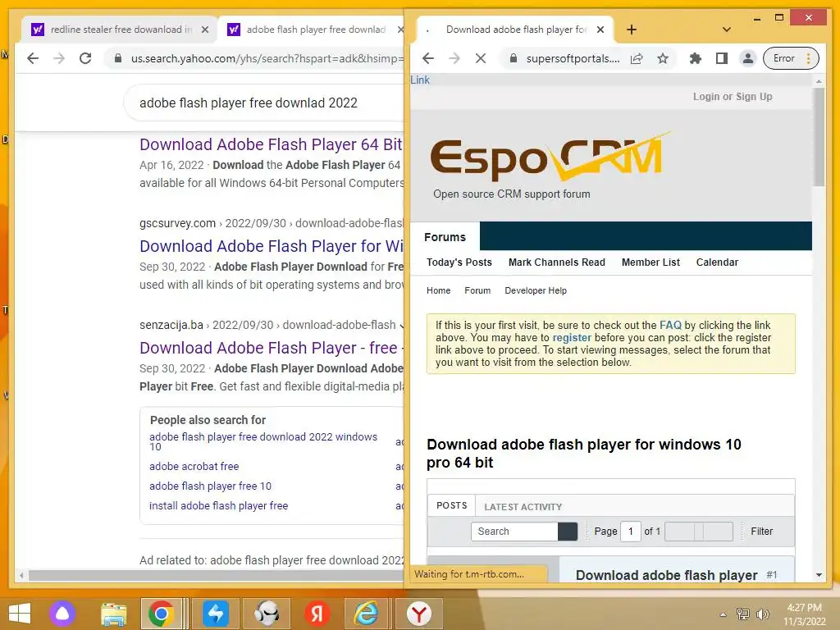
Task: Open Member List
Action: (x=651, y=262)
